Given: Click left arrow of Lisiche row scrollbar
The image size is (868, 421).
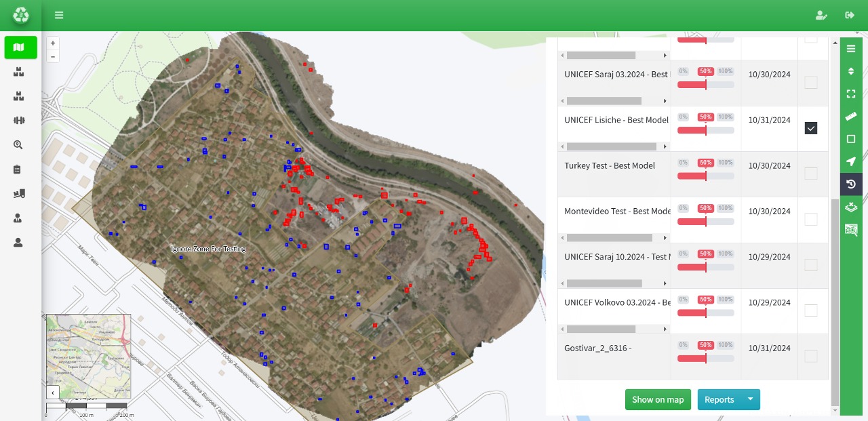Looking at the screenshot, I should (x=562, y=146).
